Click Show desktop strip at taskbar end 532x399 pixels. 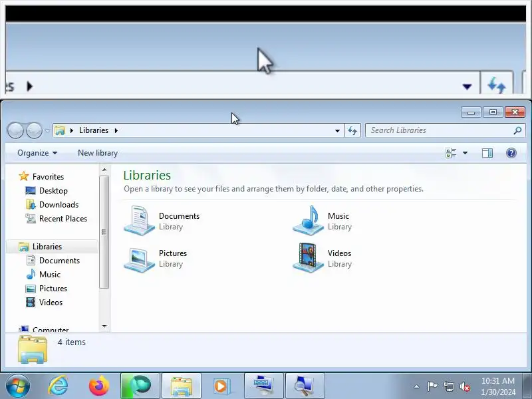pyautogui.click(x=527, y=386)
